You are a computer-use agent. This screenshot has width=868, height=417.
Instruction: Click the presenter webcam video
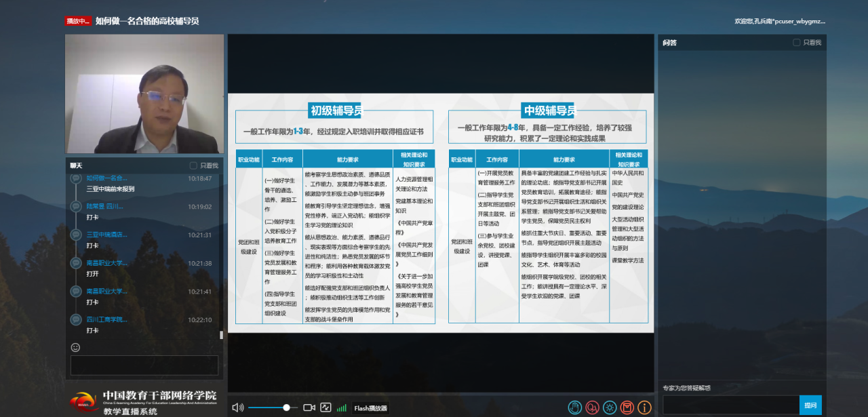pyautogui.click(x=144, y=94)
